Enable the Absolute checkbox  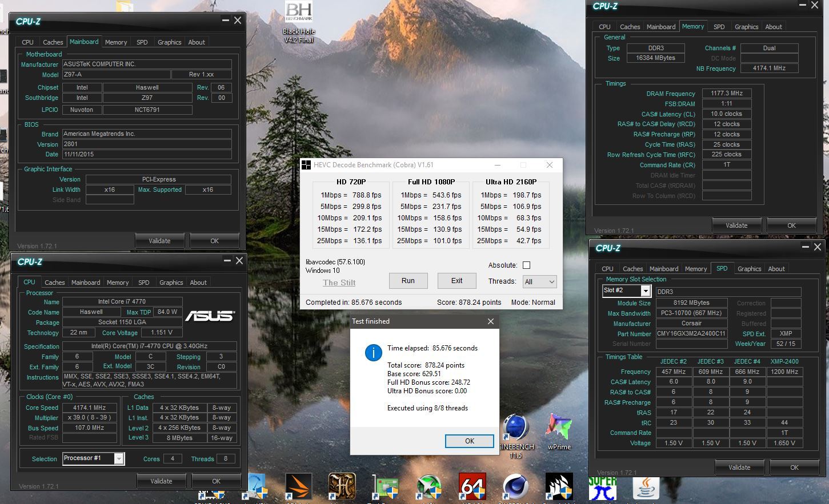(x=527, y=265)
